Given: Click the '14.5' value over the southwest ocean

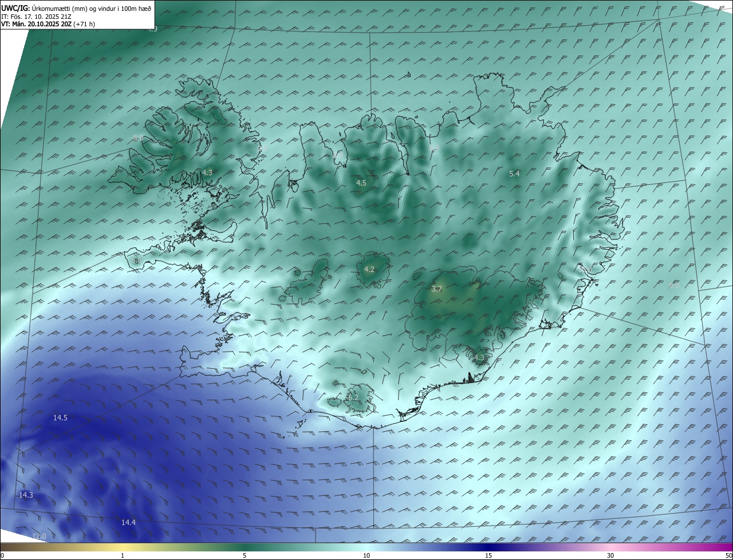Looking at the screenshot, I should [60, 418].
